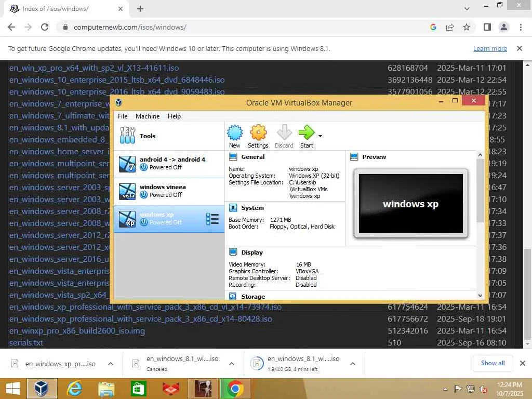Viewport: 532px width, 399px height.
Task: Start the selected VM with green arrow
Action: pos(307,132)
